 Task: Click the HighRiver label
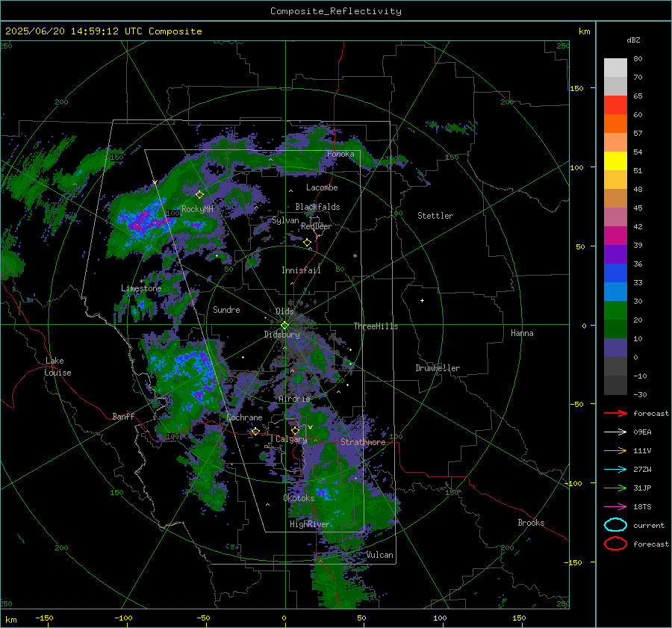click(310, 524)
